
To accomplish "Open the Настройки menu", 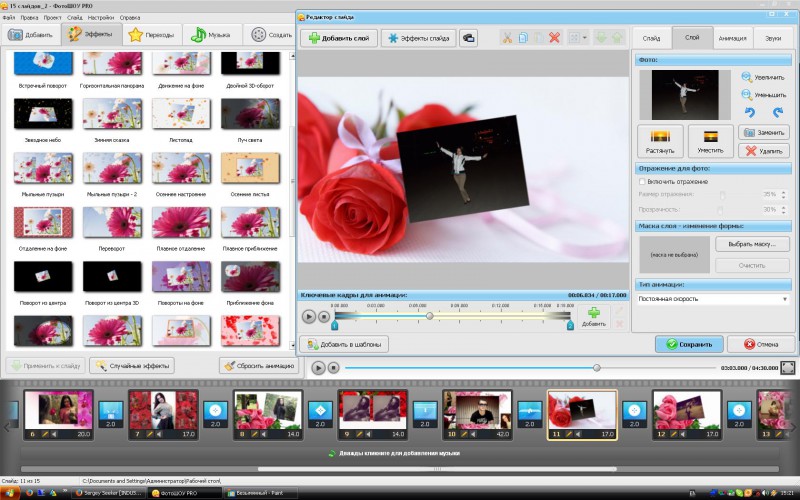I will tap(101, 17).
